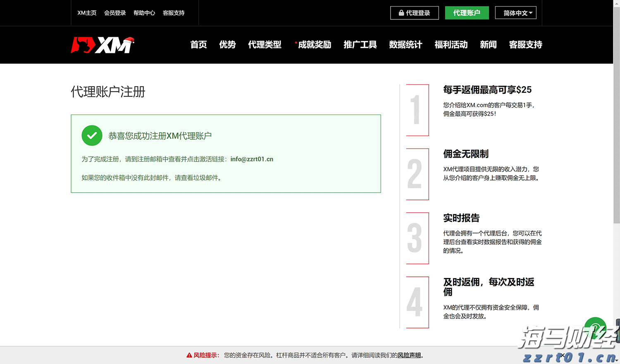Click the email link info@zzrt01.cn

(x=252, y=159)
